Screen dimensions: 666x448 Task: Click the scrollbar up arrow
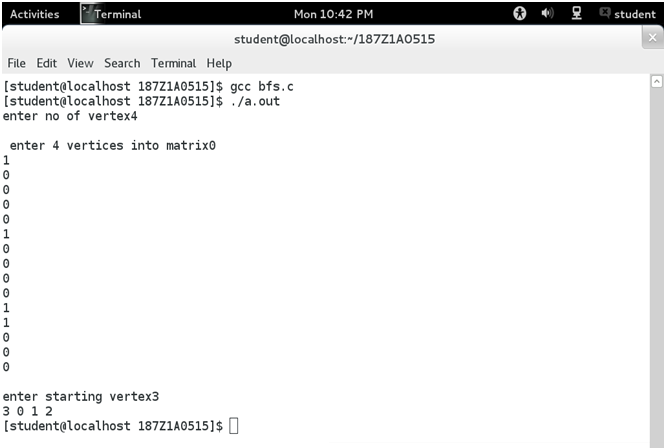657,81
